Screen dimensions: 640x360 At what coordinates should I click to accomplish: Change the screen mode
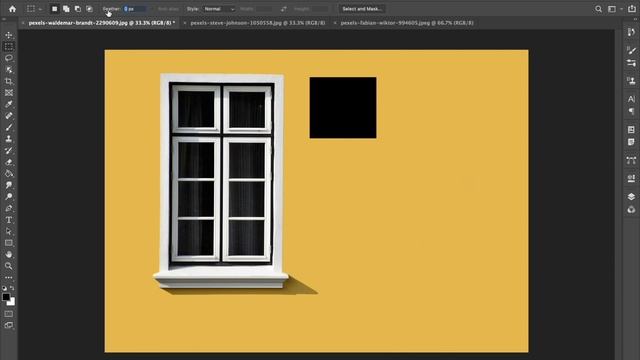pyautogui.click(x=9, y=325)
